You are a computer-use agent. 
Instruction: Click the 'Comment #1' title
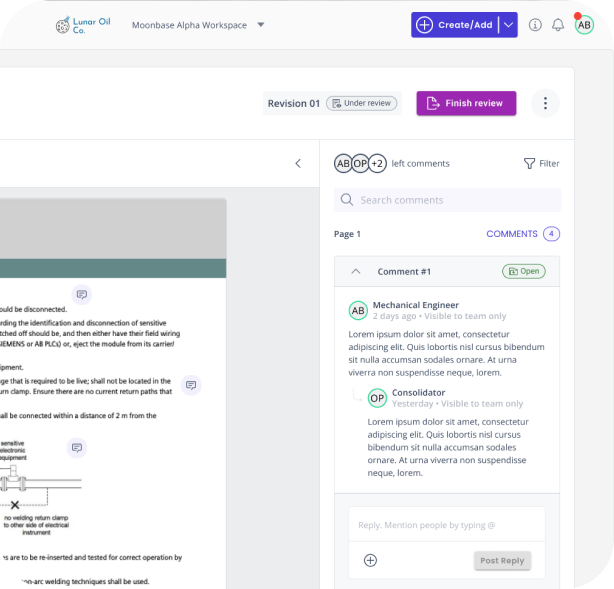coord(404,271)
